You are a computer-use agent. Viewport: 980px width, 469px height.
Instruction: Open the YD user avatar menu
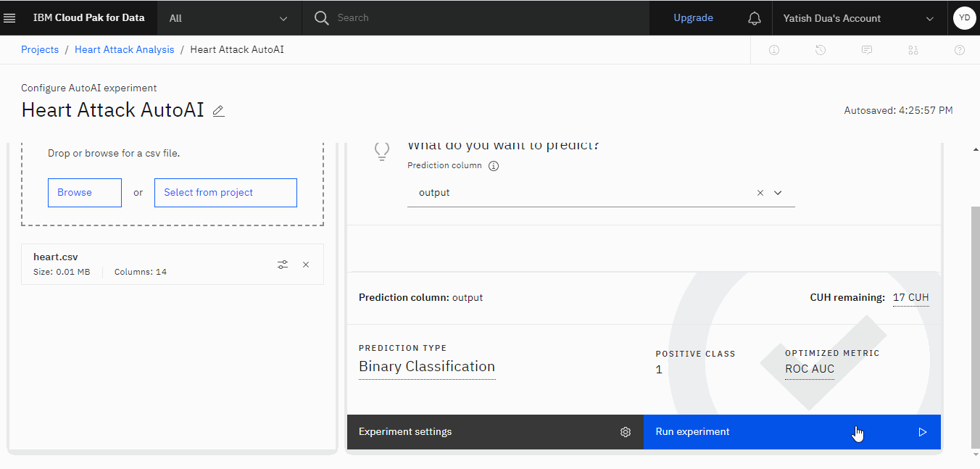coord(964,18)
